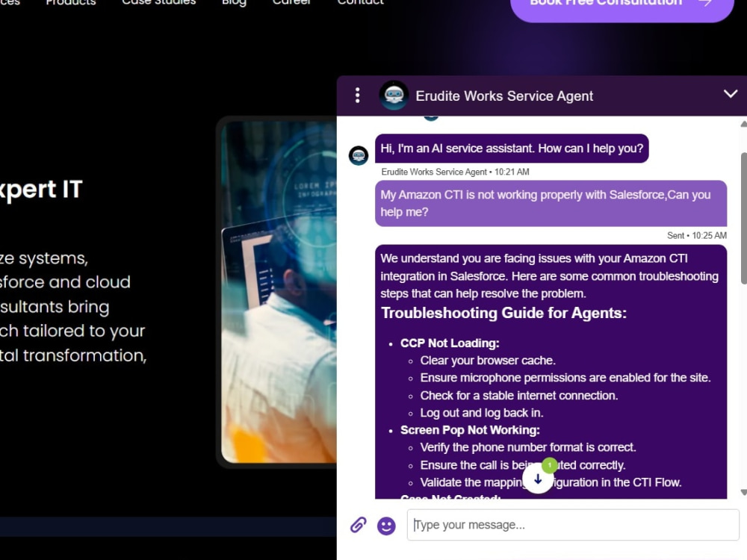747x560 pixels.
Task: Click 'Erudite Works Service Agent • 10:21 AM' label
Action: tap(455, 172)
